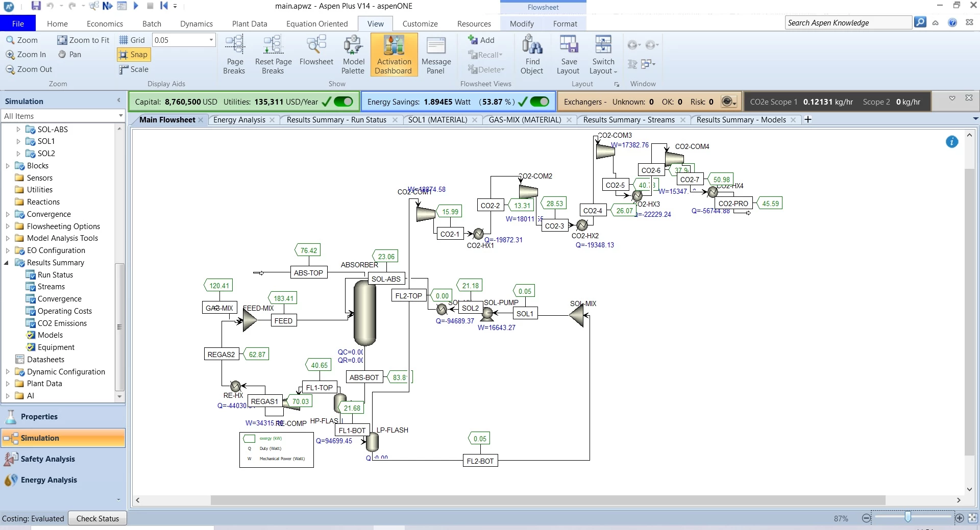This screenshot has height=530, width=980.
Task: Toggle the Energy Savings switch
Action: coord(540,102)
